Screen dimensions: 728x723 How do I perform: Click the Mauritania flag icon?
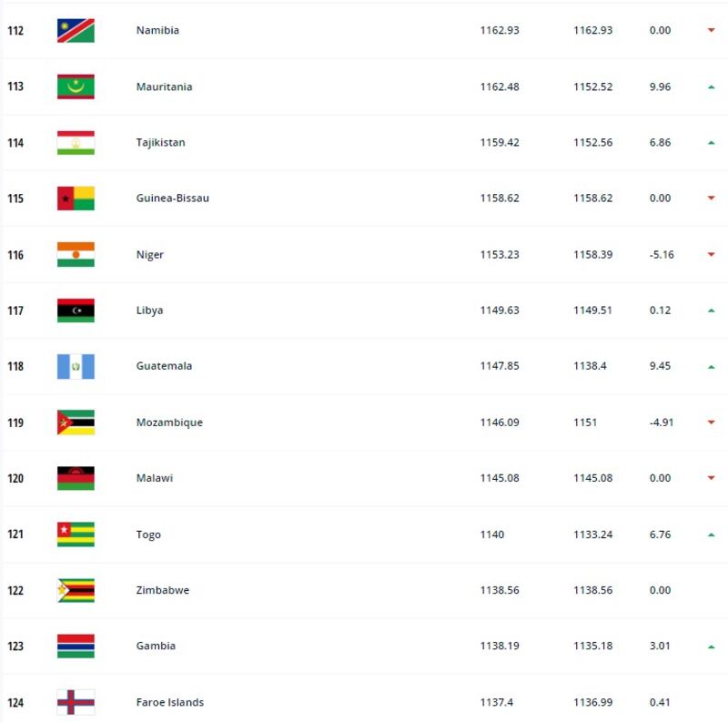tap(76, 87)
